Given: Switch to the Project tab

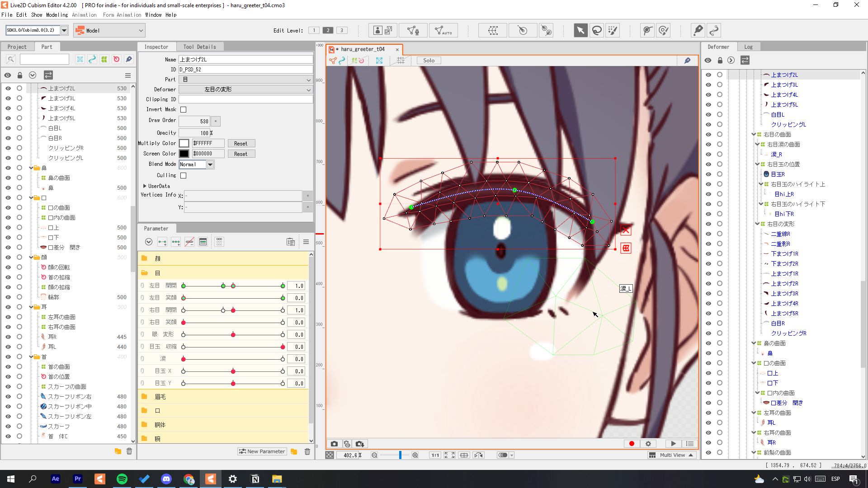Looking at the screenshot, I should 17,47.
